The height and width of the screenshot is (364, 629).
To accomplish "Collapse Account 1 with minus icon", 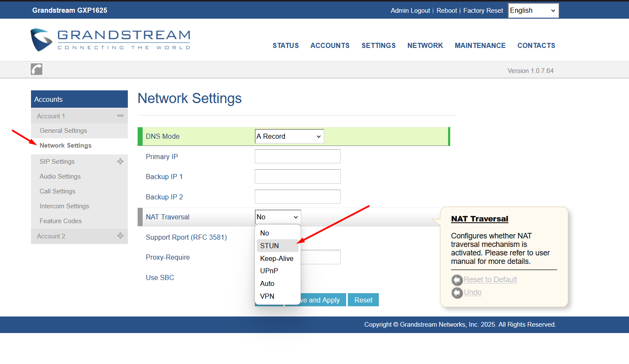I will point(120,116).
